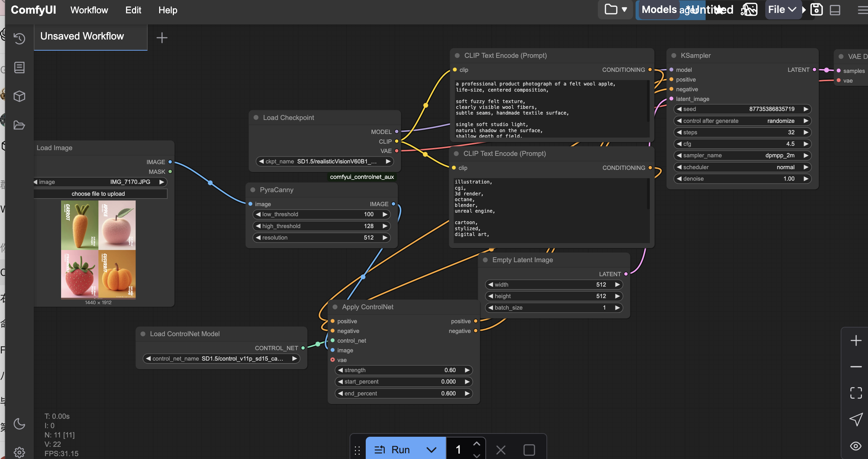Click choose file to upload button
The image size is (868, 459).
pos(98,194)
